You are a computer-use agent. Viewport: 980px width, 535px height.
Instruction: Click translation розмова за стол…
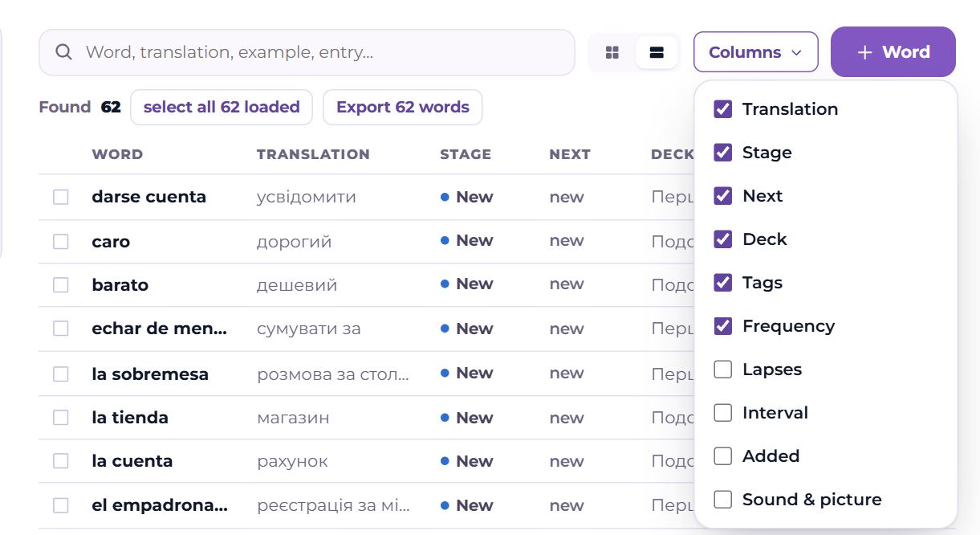[333, 374]
